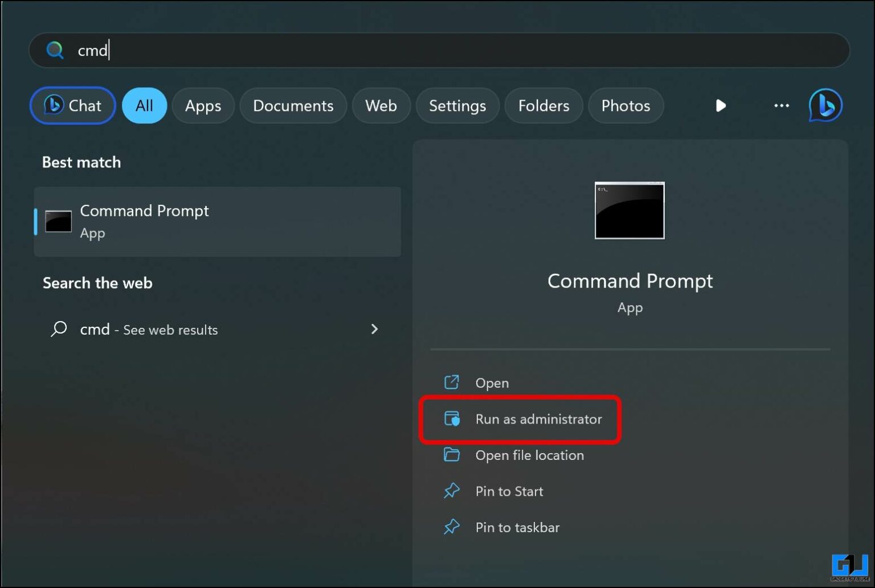The height and width of the screenshot is (588, 875).
Task: Click the Command Prompt app thumbnail icon
Action: 629,211
